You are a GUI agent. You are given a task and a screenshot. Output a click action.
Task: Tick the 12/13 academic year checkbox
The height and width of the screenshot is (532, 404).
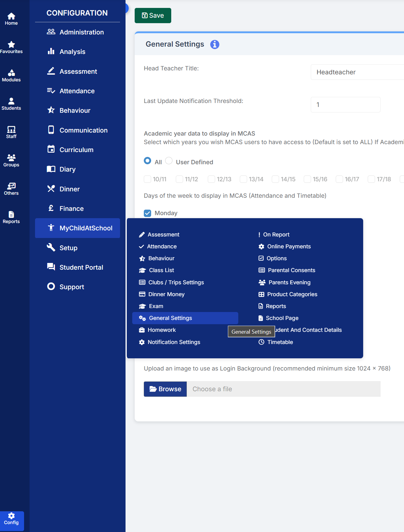[x=211, y=179]
